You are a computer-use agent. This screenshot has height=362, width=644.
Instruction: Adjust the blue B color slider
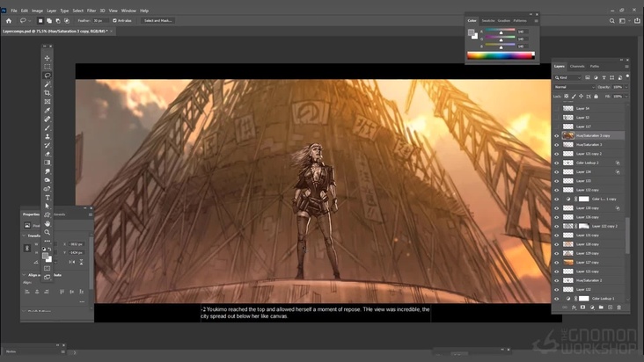[x=501, y=47]
